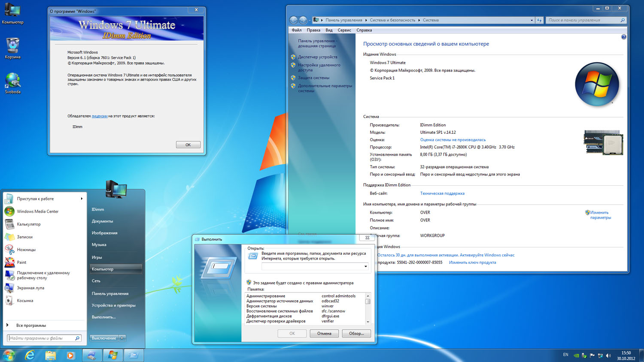Click the volume speaker tray icon
The height and width of the screenshot is (362, 644).
[x=608, y=356]
